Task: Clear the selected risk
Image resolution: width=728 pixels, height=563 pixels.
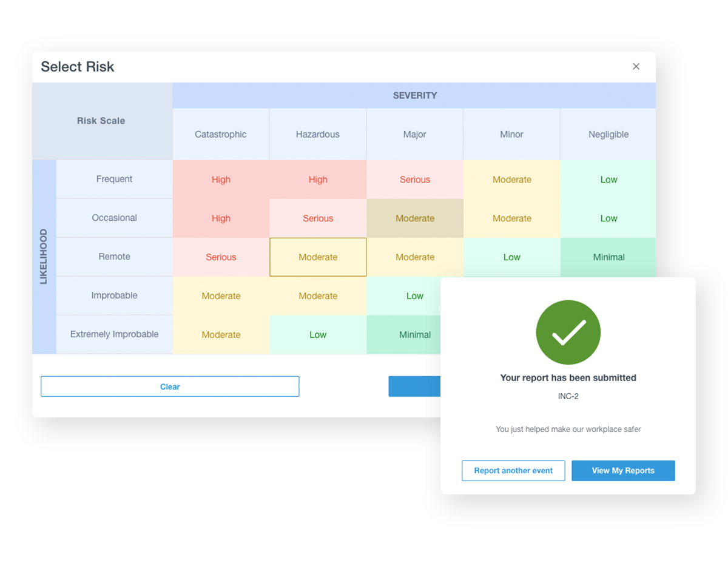Action: [170, 386]
